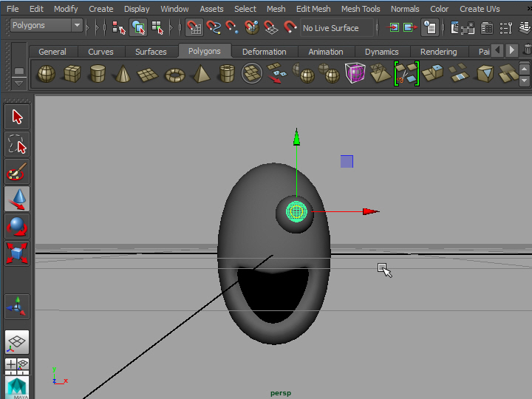The height and width of the screenshot is (399, 532).
Task: Activate the Scale tool
Action: pyautogui.click(x=18, y=253)
